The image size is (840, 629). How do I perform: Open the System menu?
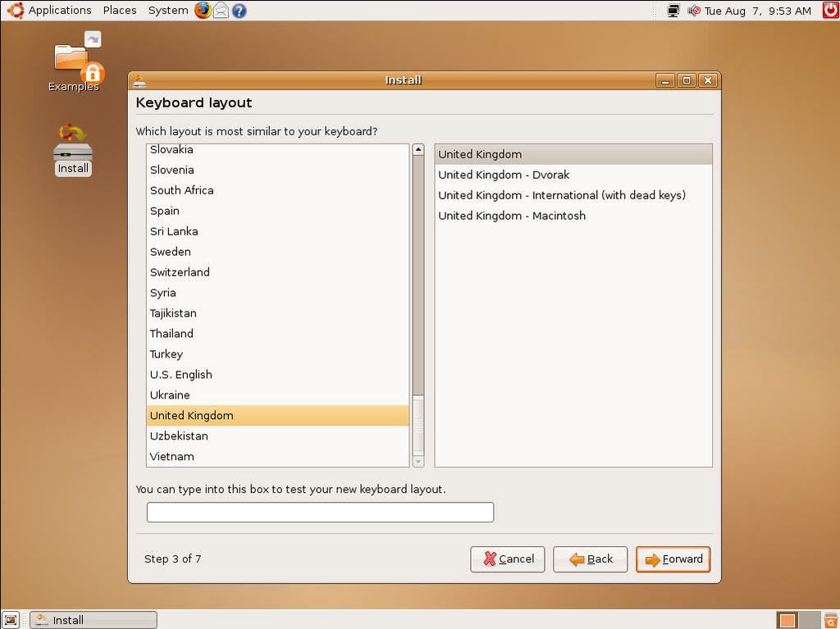click(167, 10)
